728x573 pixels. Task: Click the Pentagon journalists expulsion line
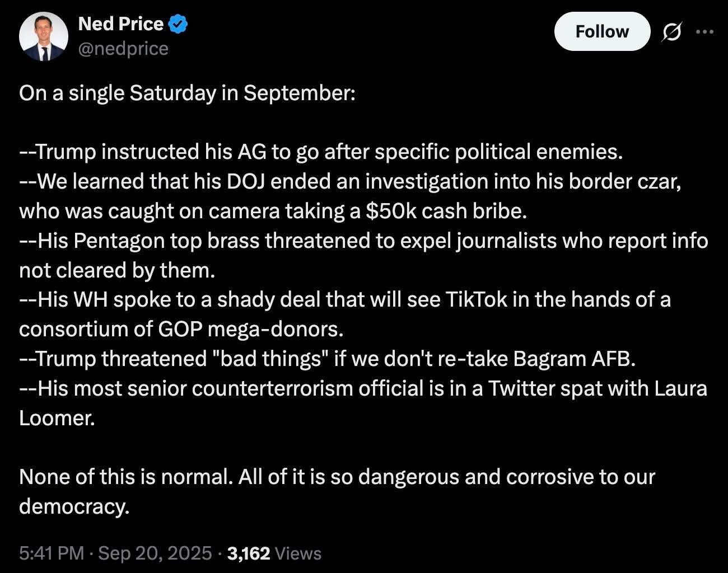[x=363, y=241]
